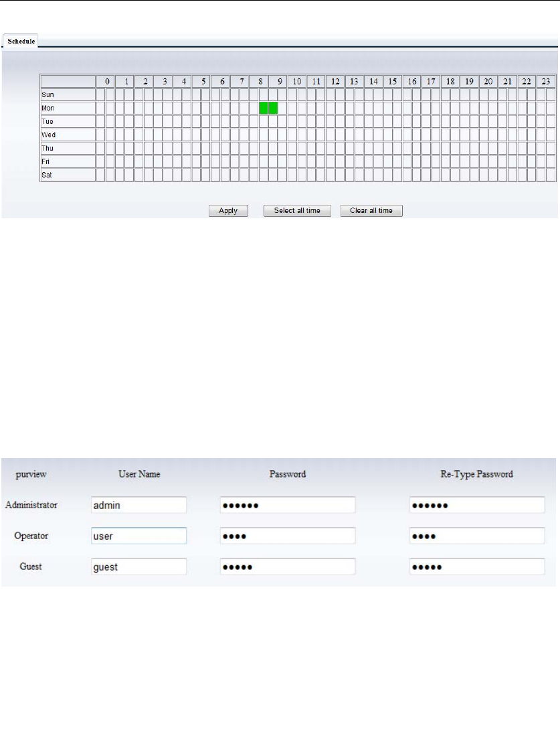This screenshot has width=560, height=748.
Task: Click the Mon row label
Action: coord(48,108)
